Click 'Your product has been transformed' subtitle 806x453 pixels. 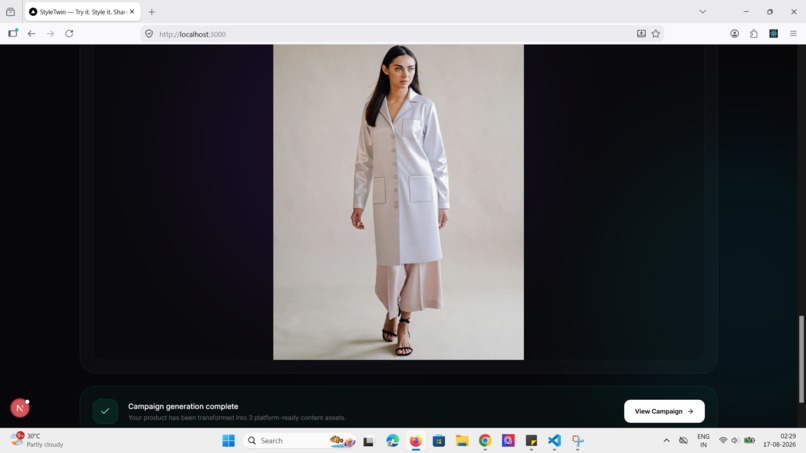pos(236,418)
